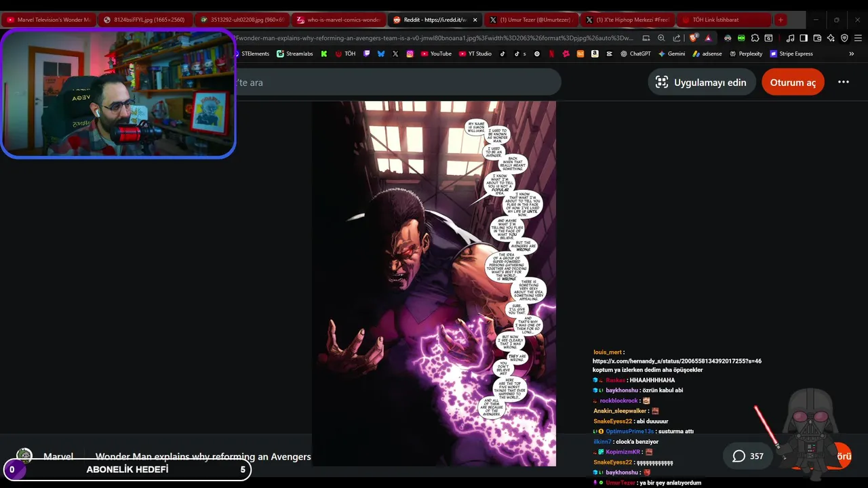The width and height of the screenshot is (868, 488).
Task: Click the post title Wonder Man explains
Action: pos(203,456)
